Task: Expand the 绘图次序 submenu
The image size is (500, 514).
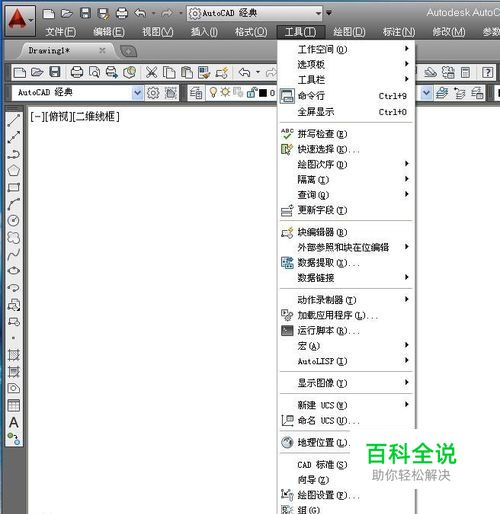Action: [346, 164]
